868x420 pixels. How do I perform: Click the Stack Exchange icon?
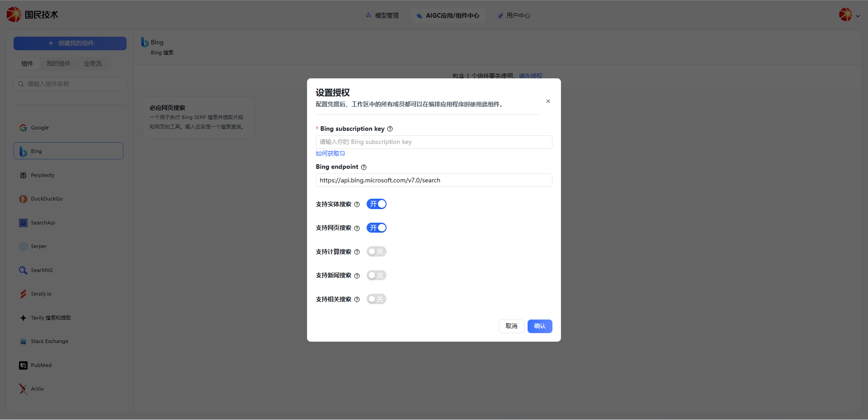click(x=23, y=342)
